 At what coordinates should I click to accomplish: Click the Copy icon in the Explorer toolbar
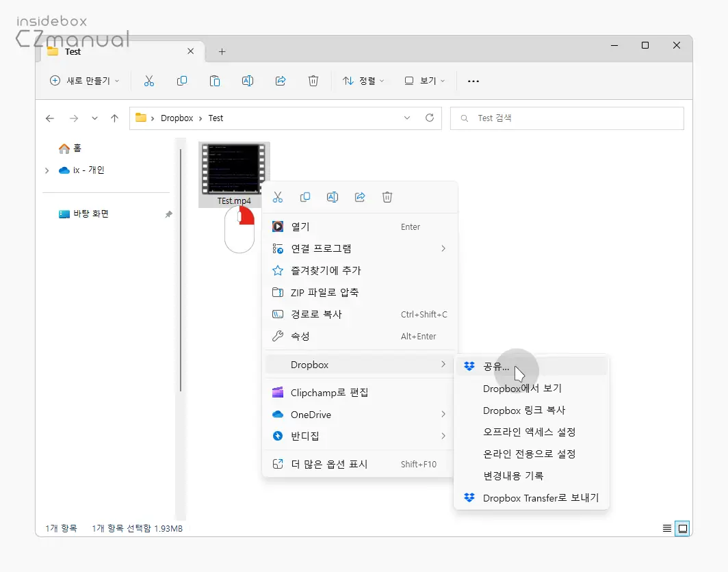click(x=182, y=81)
